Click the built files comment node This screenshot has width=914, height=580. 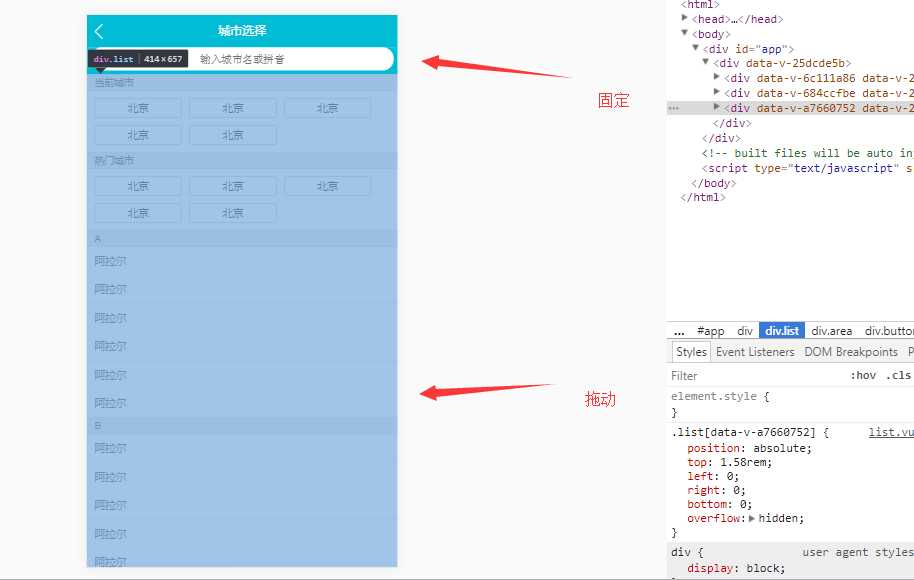click(807, 153)
